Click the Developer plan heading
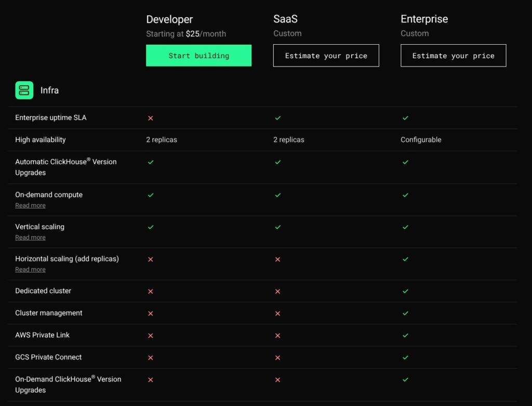 [x=169, y=19]
